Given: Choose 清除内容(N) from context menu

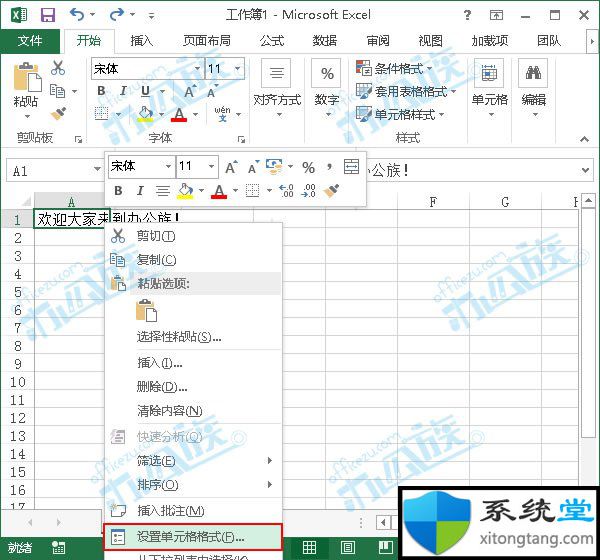Looking at the screenshot, I should (193, 411).
